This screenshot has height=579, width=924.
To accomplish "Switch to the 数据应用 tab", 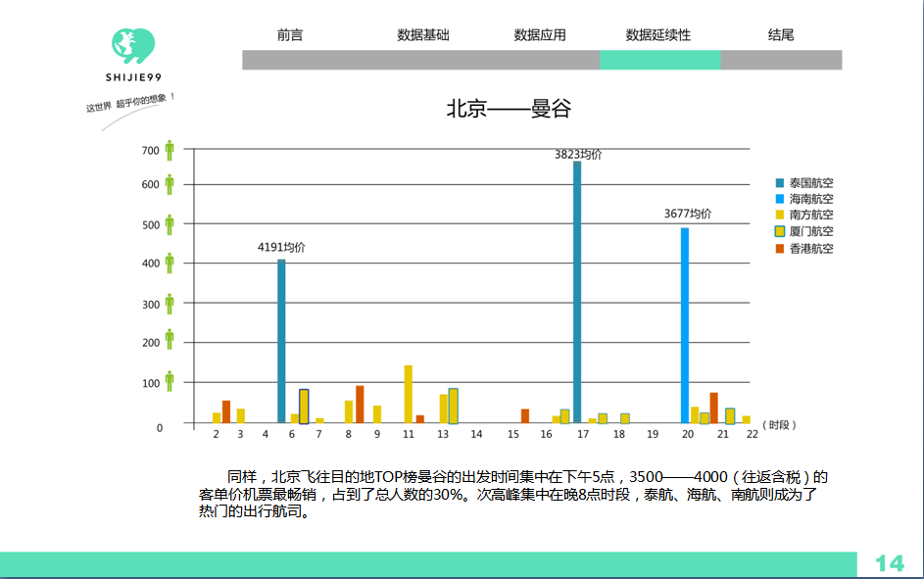I will 540,34.
